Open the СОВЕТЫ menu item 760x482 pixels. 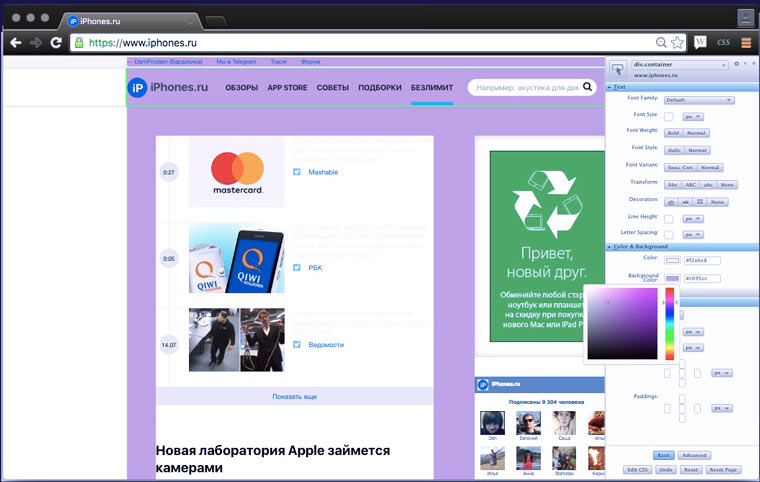[332, 88]
